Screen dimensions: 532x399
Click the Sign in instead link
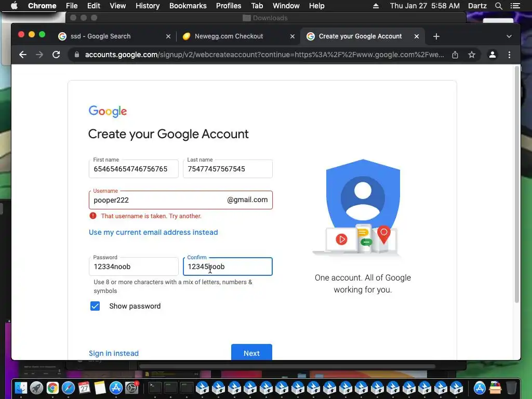point(114,353)
